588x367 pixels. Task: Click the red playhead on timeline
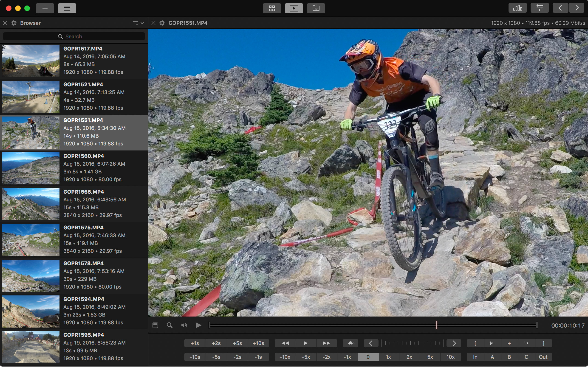click(x=436, y=325)
